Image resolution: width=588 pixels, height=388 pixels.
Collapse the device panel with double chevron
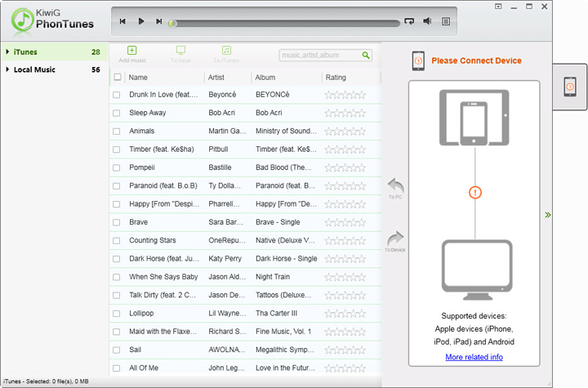click(x=548, y=215)
